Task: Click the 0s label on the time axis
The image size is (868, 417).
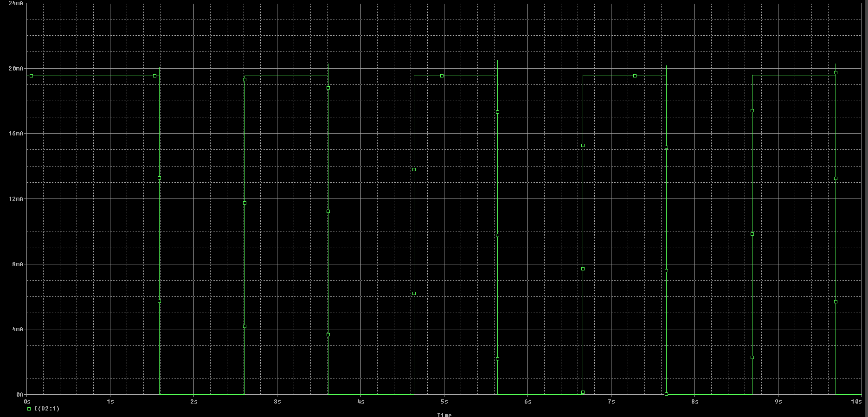Action: click(27, 402)
